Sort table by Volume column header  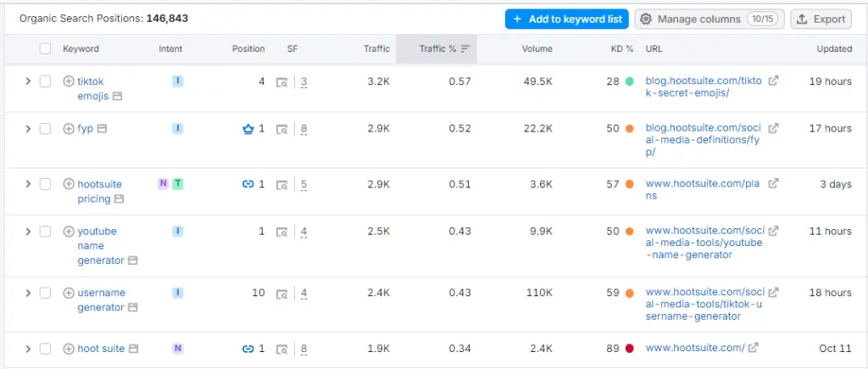(x=537, y=49)
